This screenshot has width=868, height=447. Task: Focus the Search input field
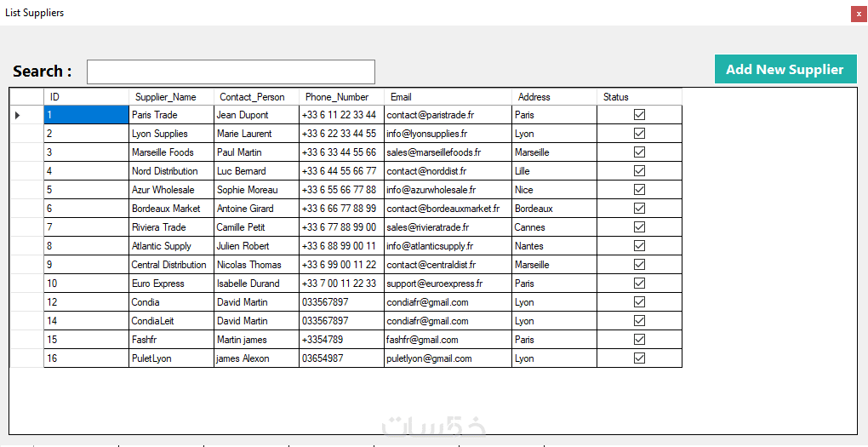pyautogui.click(x=231, y=72)
